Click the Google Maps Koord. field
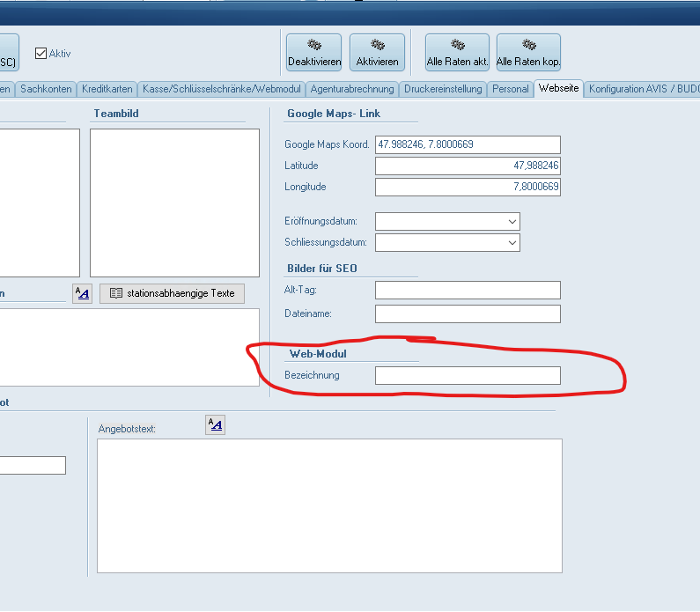700x612 pixels. [468, 144]
